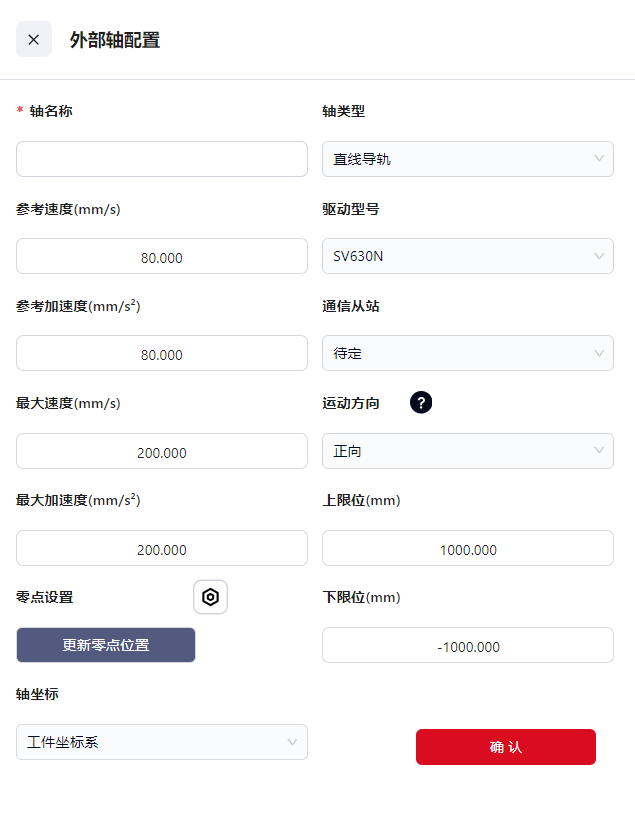Edit the 下限位 field showing -1000.000
This screenshot has width=635, height=814.
click(x=468, y=646)
